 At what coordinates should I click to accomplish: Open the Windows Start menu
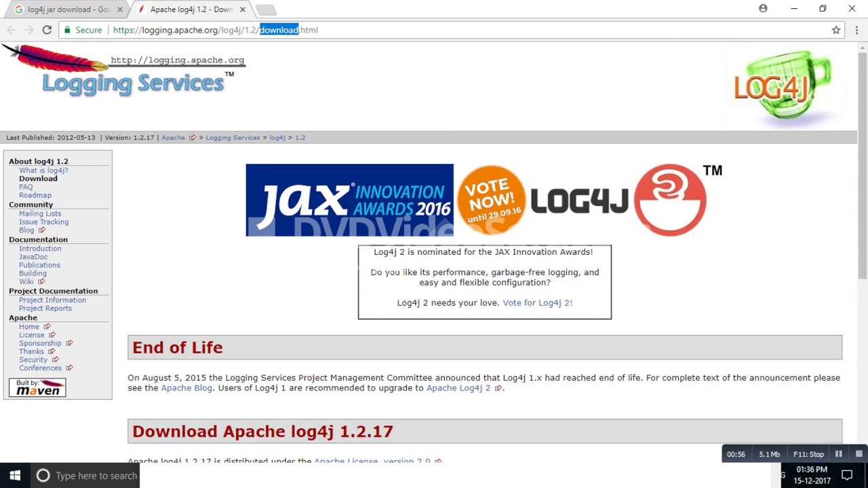click(15, 475)
